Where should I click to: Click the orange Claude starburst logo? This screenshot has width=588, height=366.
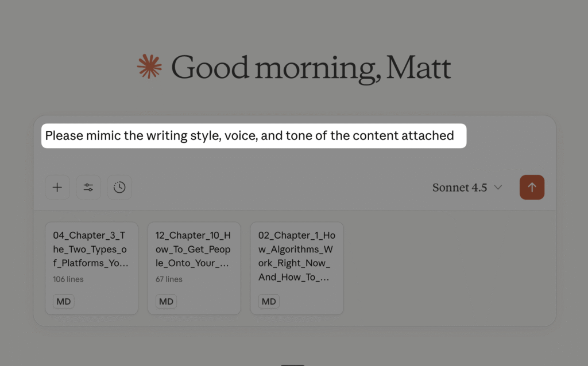(149, 67)
